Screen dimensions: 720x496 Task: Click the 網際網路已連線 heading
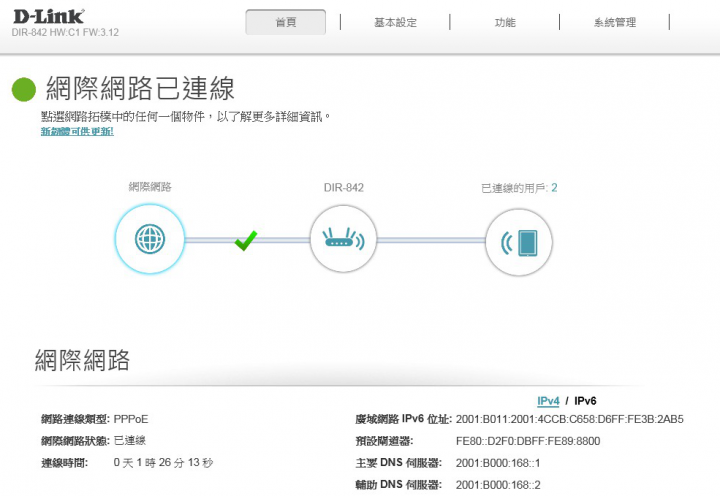pyautogui.click(x=140, y=88)
